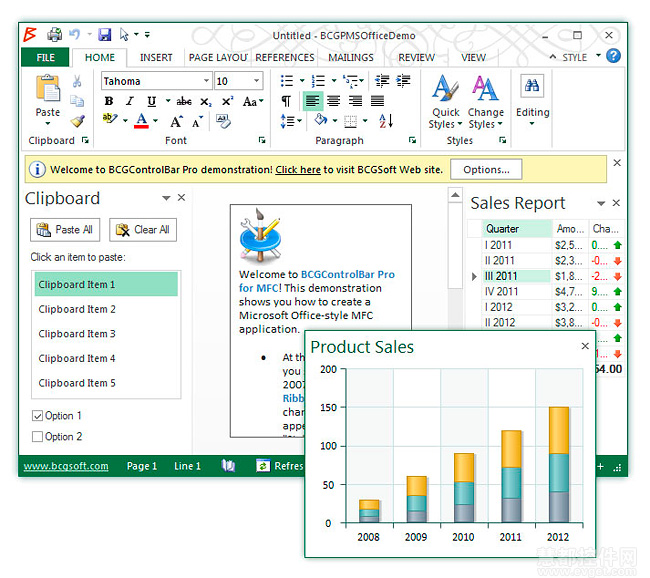Toggle Strikethrough formatting
This screenshot has height=578, width=650.
point(184,101)
